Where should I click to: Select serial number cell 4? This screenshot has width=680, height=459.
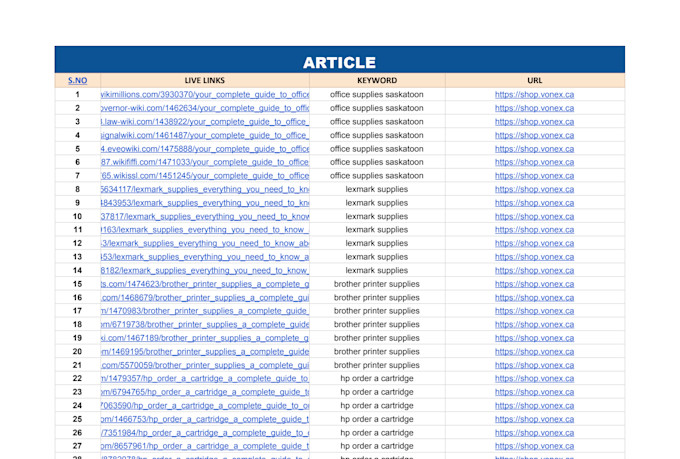(x=78, y=135)
